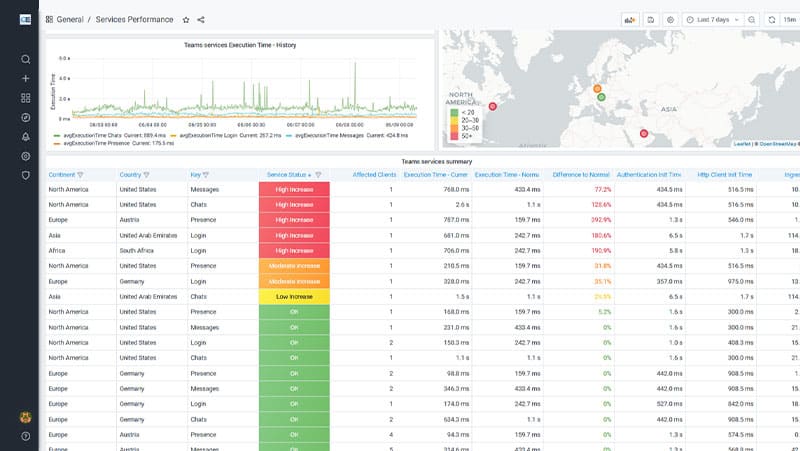The image size is (800, 451).
Task: Open the 15m refresh interval dropdown
Action: pos(790,20)
